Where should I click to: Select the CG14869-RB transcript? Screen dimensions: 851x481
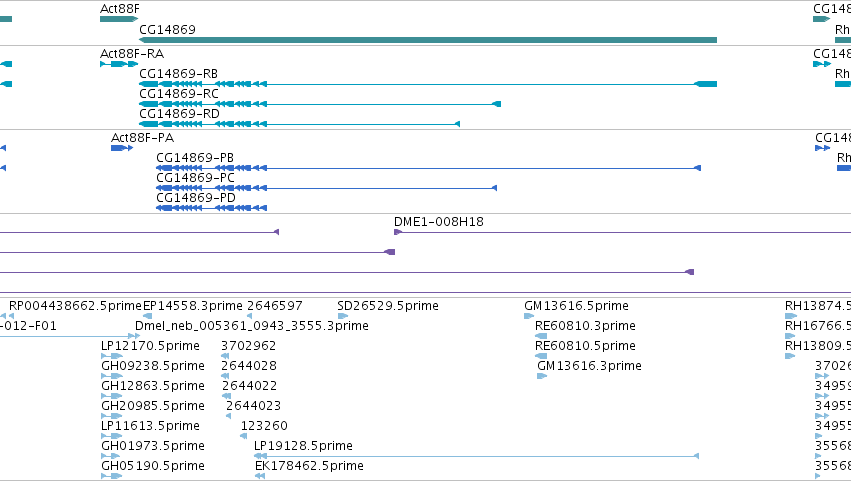[x=428, y=84]
